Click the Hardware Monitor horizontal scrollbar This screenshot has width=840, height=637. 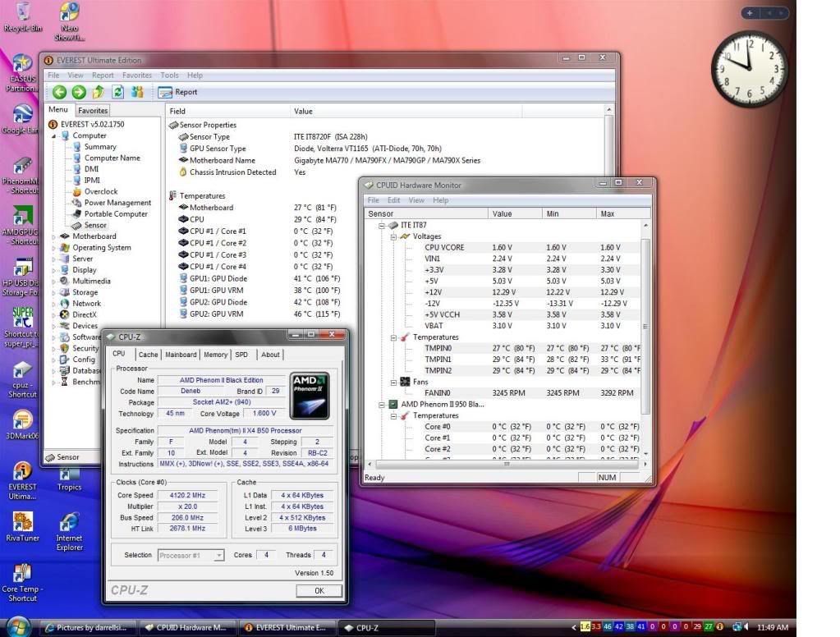point(507,464)
